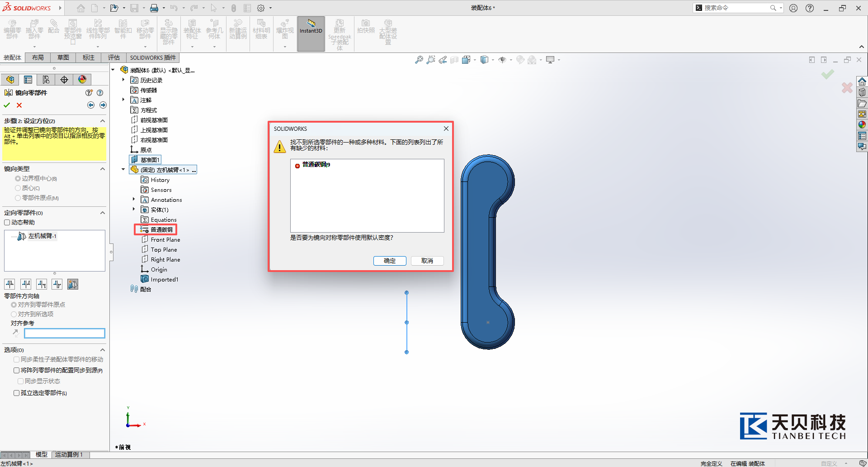
Task: Click the Zoom to Fit view icon
Action: (x=419, y=60)
